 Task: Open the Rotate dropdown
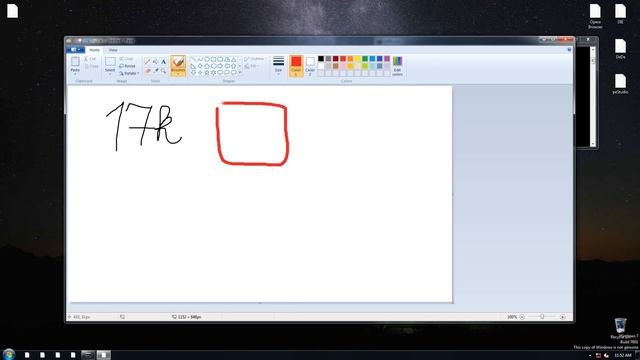[129, 73]
